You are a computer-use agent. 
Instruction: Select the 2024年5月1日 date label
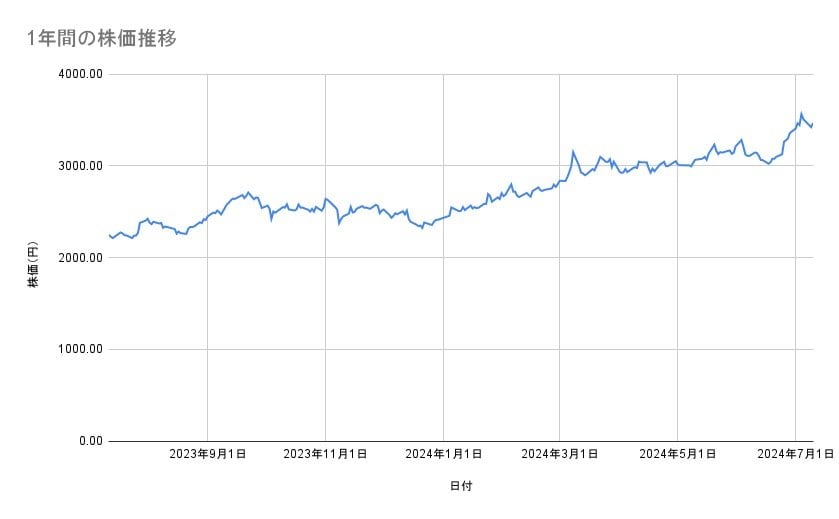click(x=678, y=454)
